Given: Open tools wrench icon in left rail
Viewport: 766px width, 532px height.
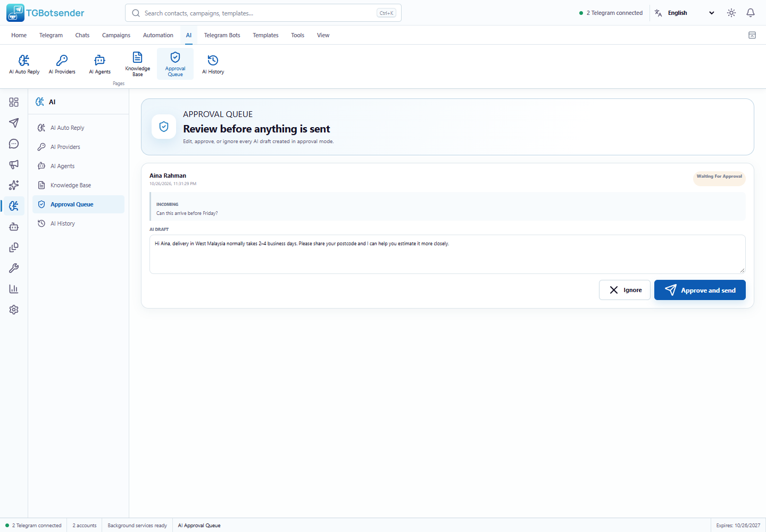Looking at the screenshot, I should [x=14, y=268].
